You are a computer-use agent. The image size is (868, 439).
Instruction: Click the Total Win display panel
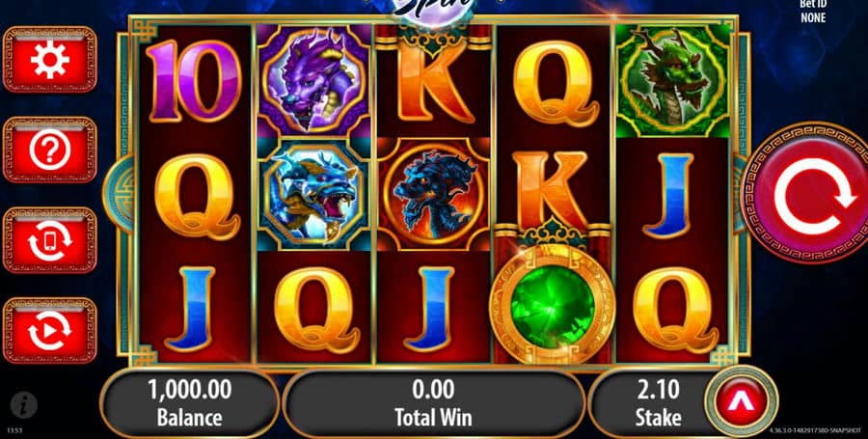click(x=433, y=402)
